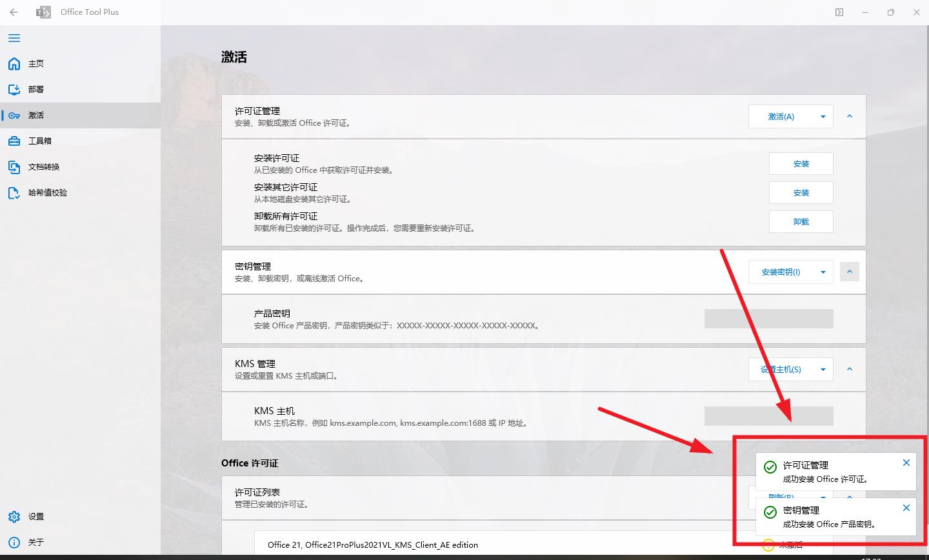Click 安装 next to 安装许可证
Image resolution: width=929 pixels, height=560 pixels.
[x=801, y=163]
